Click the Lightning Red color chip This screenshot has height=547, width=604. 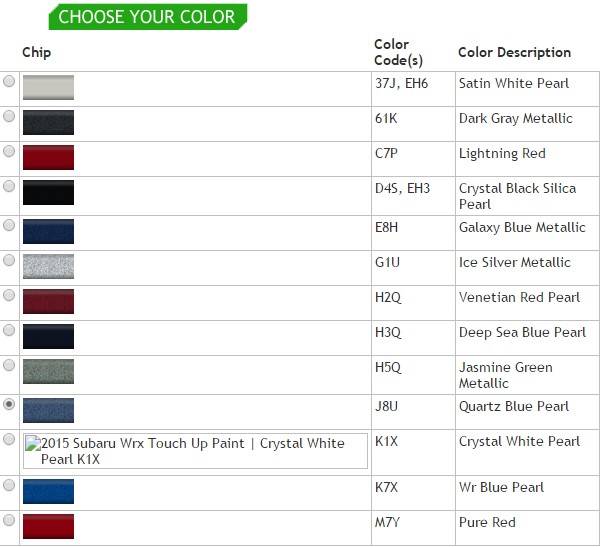point(49,157)
